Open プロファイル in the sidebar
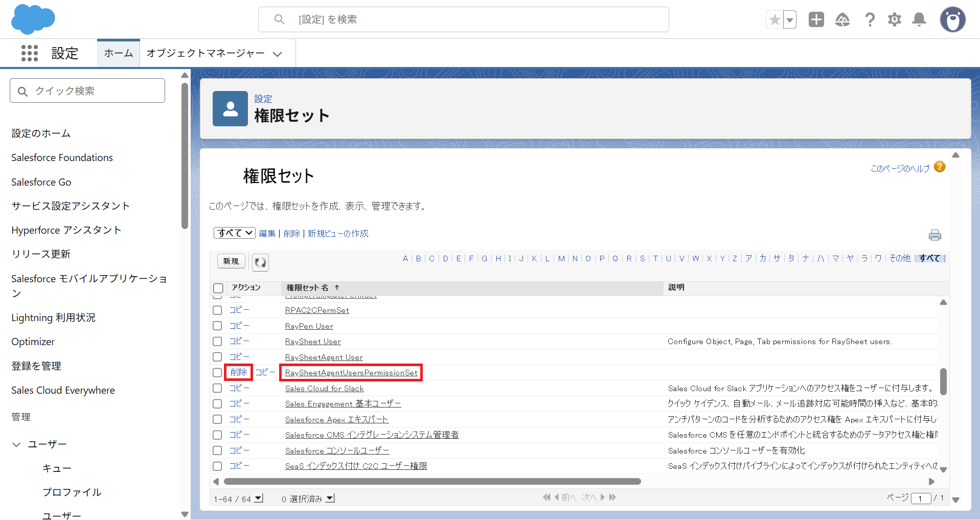The image size is (980, 520). [72, 492]
